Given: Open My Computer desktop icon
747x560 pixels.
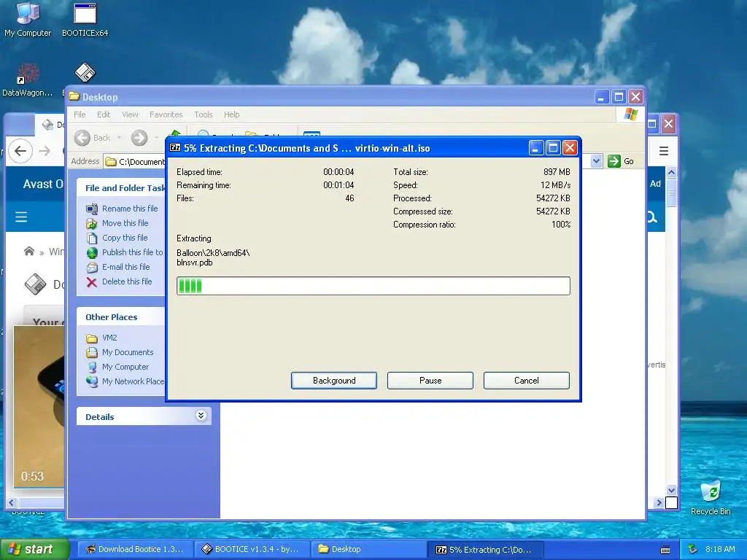Looking at the screenshot, I should click(x=28, y=19).
